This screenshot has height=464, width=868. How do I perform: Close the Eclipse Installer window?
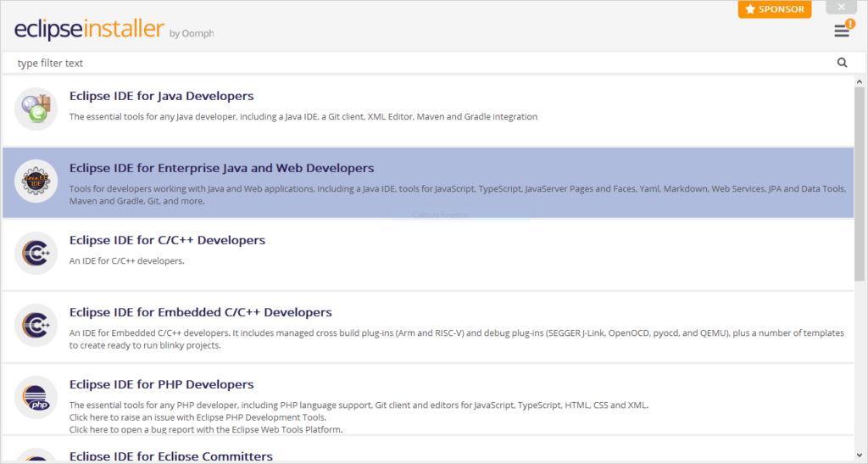point(842,7)
